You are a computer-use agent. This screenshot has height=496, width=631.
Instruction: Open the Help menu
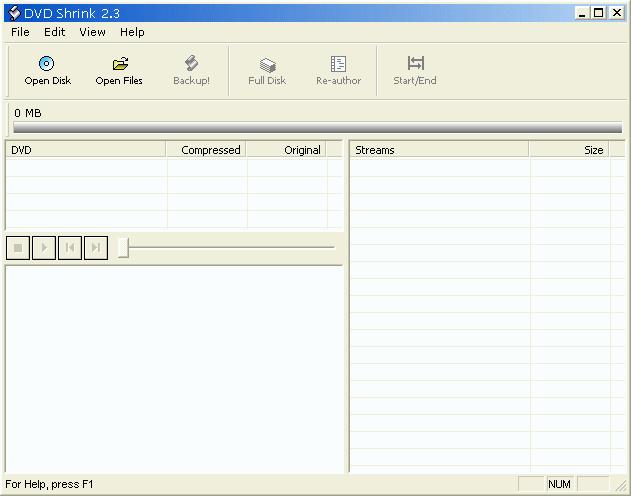(x=132, y=32)
